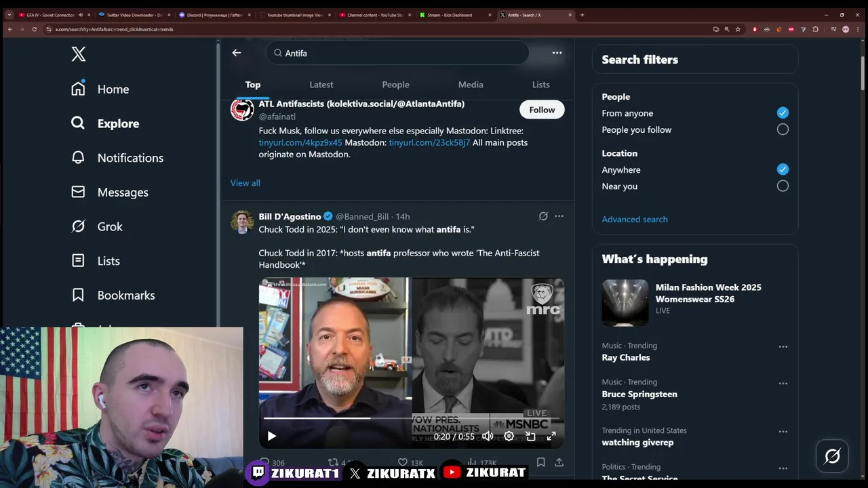Screen dimensions: 868x488
Task: Follow ATL Antifascists
Action: [x=542, y=110]
